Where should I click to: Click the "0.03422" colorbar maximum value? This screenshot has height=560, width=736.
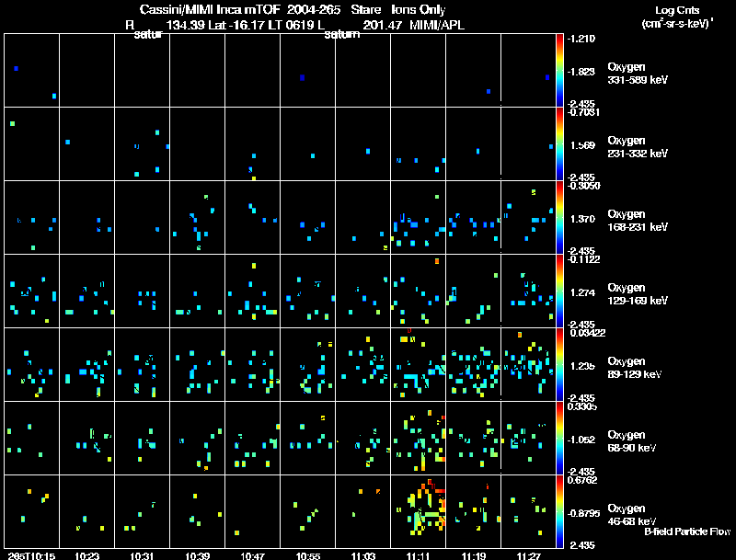(587, 333)
